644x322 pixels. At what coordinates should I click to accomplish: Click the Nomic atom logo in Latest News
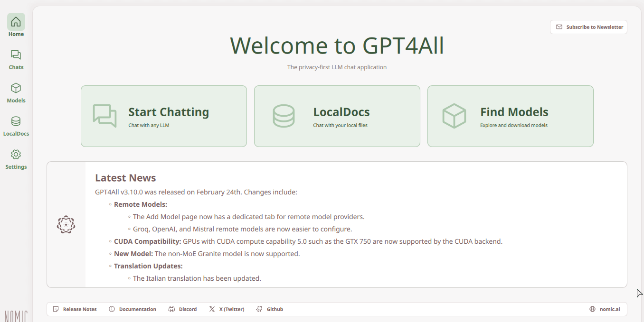tap(66, 224)
